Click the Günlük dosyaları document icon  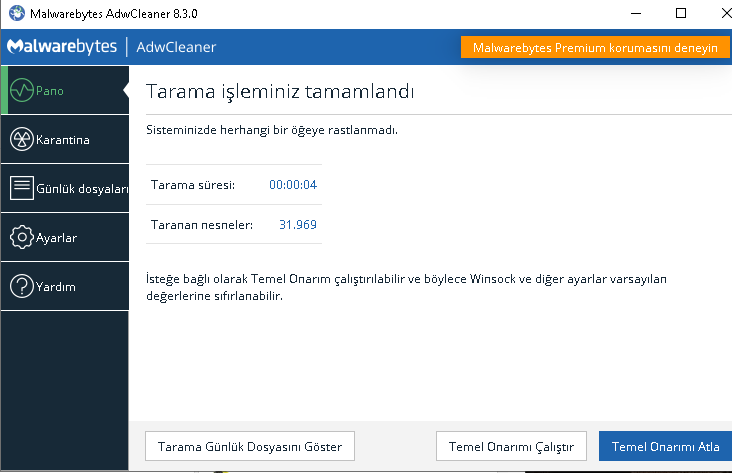click(22, 188)
